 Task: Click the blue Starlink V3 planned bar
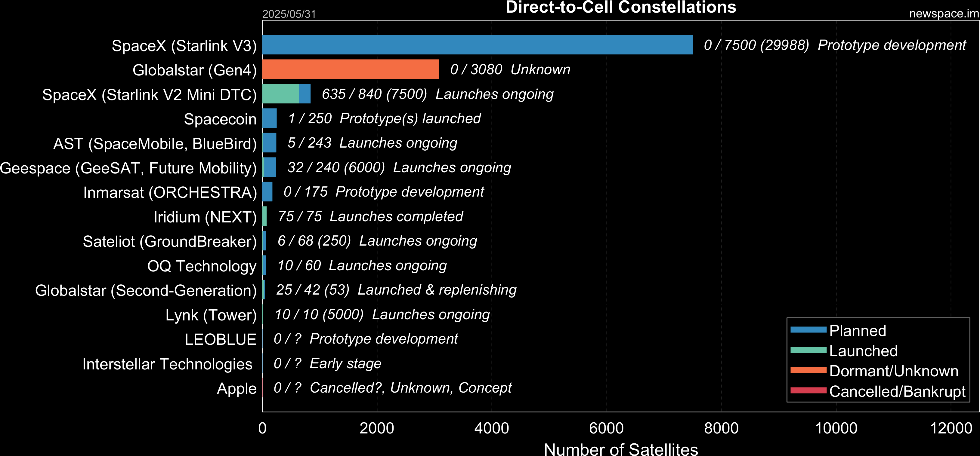478,44
